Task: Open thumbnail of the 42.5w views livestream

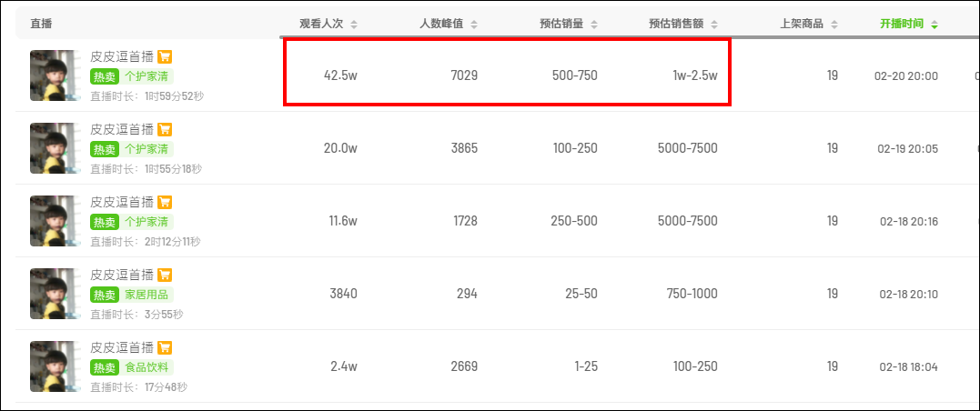Action: (x=55, y=75)
